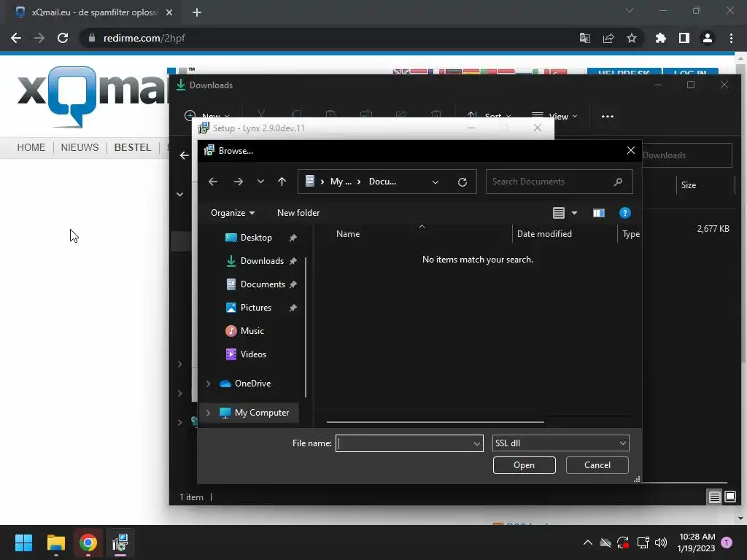Translate this page icon in Chrome
Image resolution: width=747 pixels, height=560 pixels.
tap(584, 38)
